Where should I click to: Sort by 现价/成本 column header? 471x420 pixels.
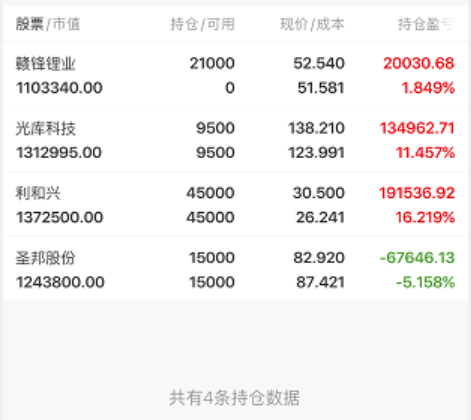pyautogui.click(x=312, y=24)
